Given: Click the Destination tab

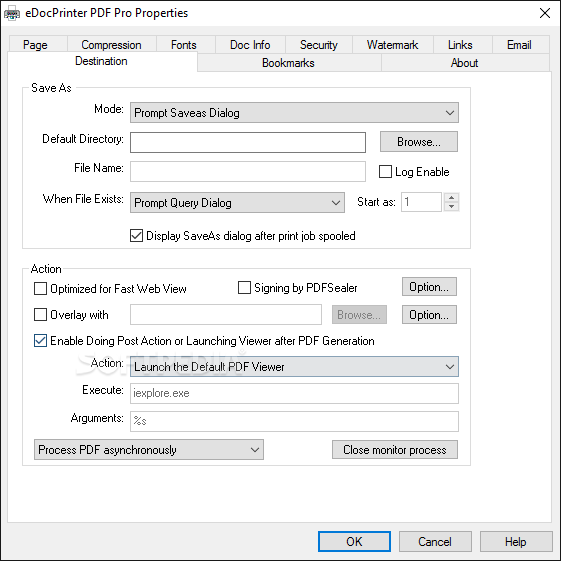Looking at the screenshot, I should pos(102,61).
